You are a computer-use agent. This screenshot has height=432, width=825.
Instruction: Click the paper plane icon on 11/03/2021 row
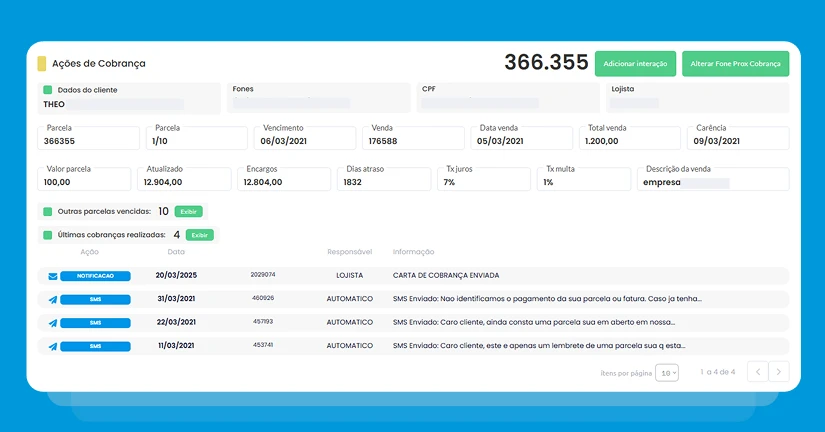coord(53,347)
